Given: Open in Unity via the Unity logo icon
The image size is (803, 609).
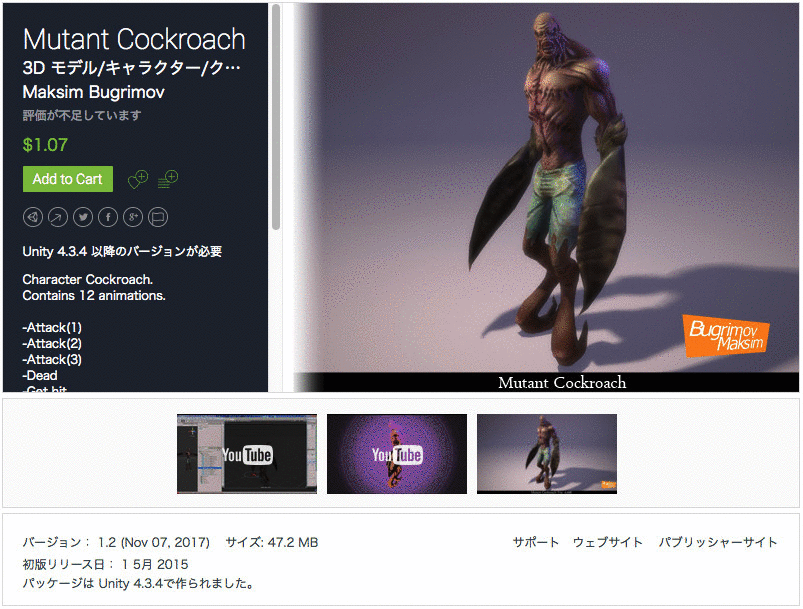Looking at the screenshot, I should tap(33, 217).
